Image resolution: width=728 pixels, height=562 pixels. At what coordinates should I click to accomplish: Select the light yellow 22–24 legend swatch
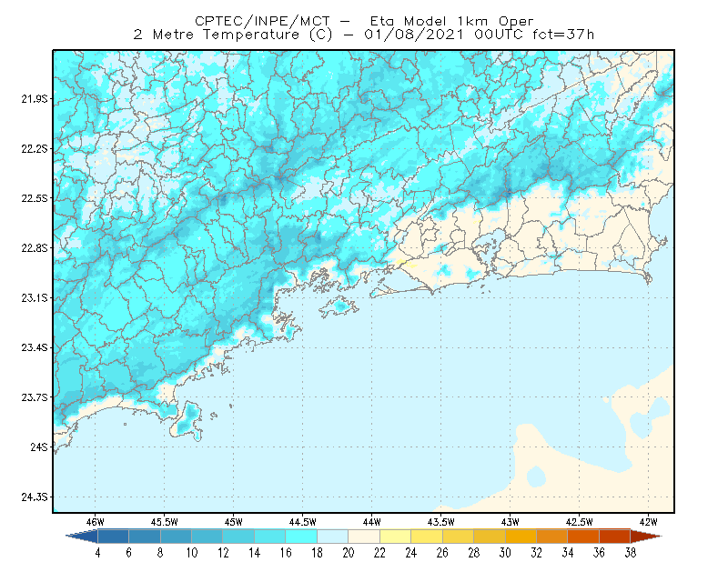[396, 536]
